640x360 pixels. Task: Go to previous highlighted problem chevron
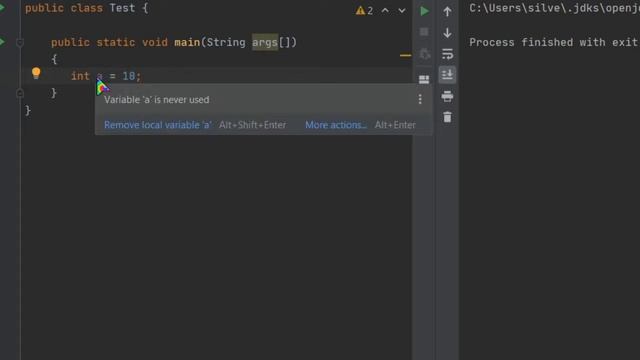(385, 11)
